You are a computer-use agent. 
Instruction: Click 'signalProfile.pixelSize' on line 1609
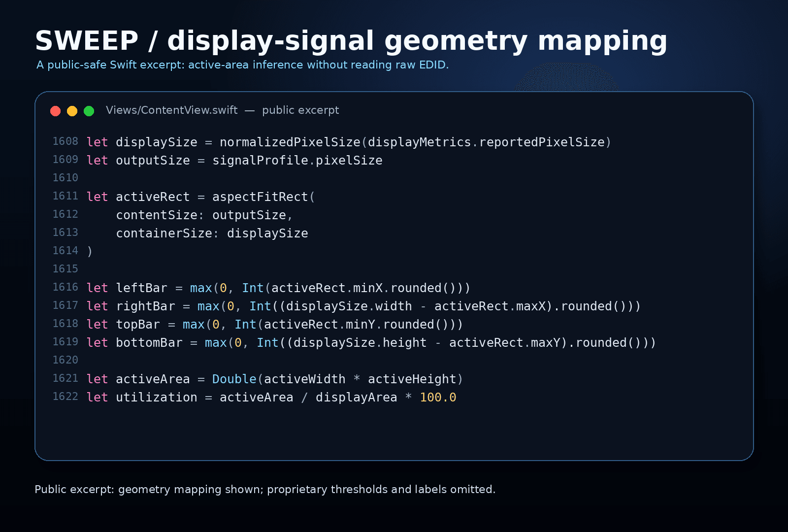pos(297,161)
